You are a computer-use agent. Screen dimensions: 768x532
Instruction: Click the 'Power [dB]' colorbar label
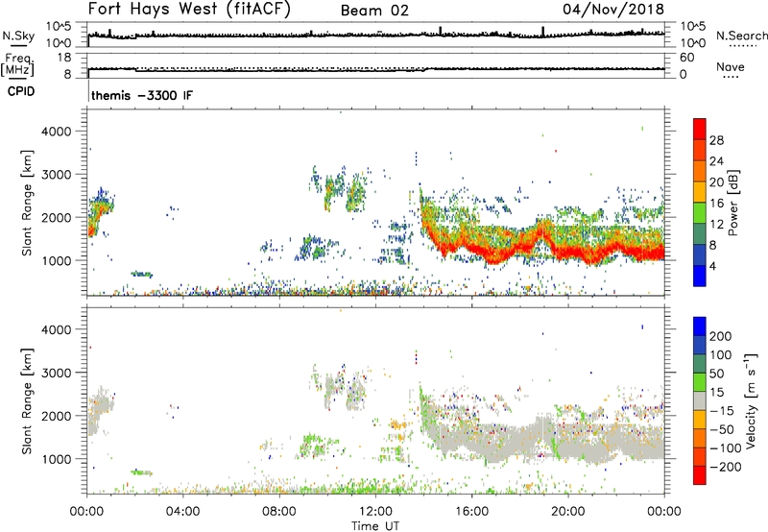click(x=732, y=203)
